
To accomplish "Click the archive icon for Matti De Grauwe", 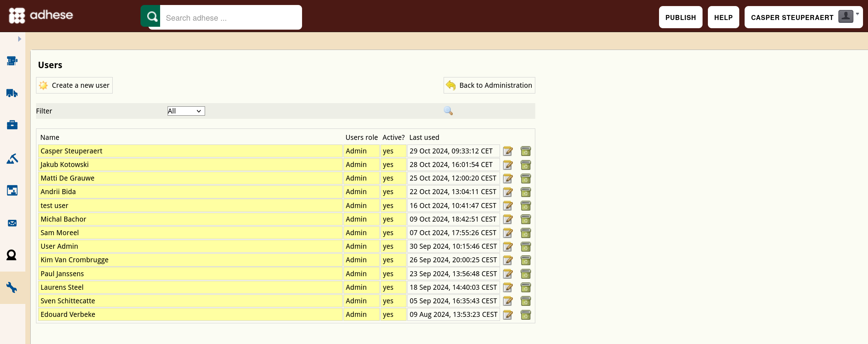I will 526,178.
